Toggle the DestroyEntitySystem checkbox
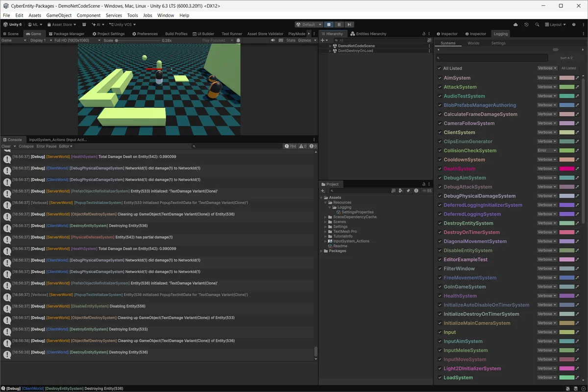 tap(440, 223)
